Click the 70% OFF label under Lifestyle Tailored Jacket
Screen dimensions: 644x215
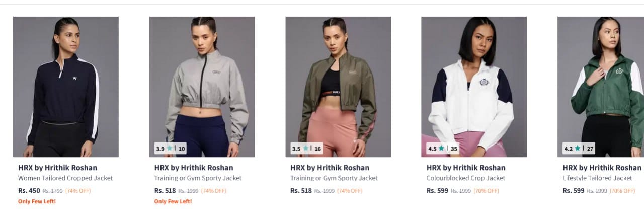[624, 191]
